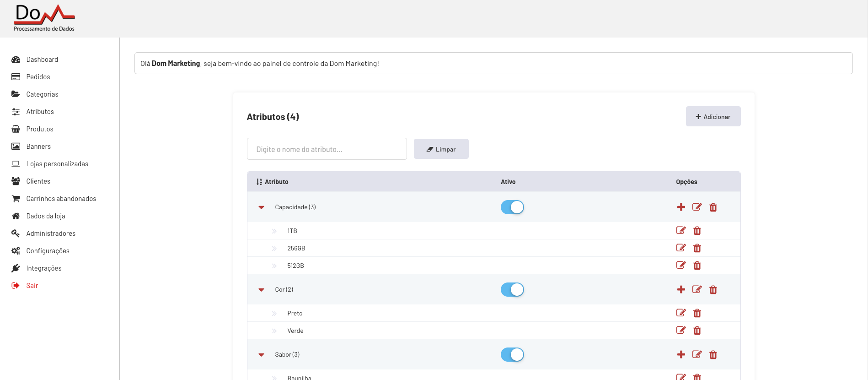Click the edit icon for Capacidade attribute
This screenshot has width=868, height=380.
tap(697, 207)
